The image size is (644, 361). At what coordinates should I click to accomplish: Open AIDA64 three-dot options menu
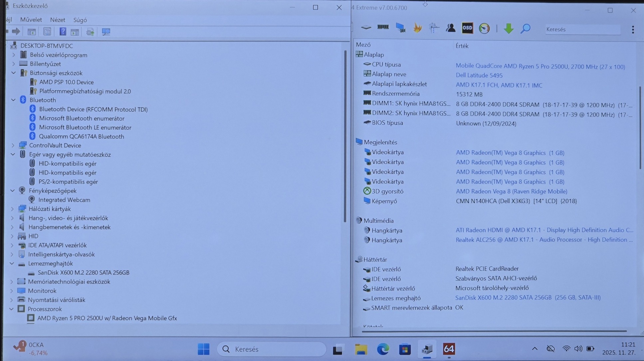(633, 29)
